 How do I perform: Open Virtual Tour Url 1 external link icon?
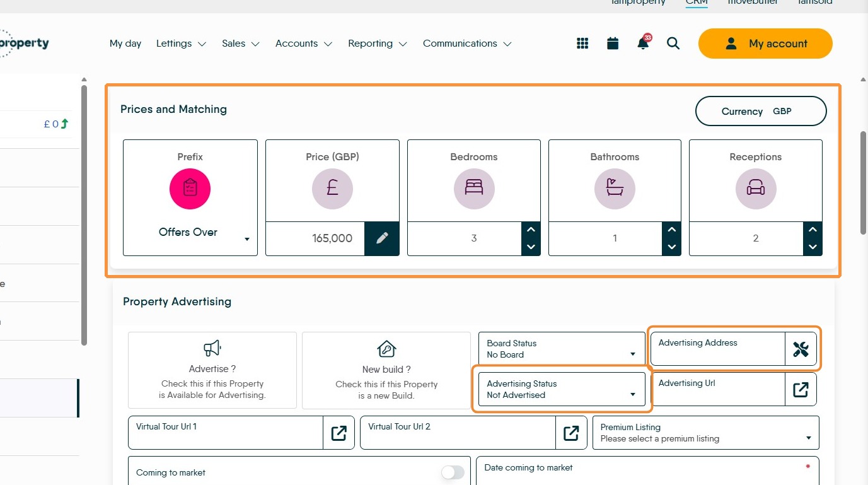[x=339, y=433]
